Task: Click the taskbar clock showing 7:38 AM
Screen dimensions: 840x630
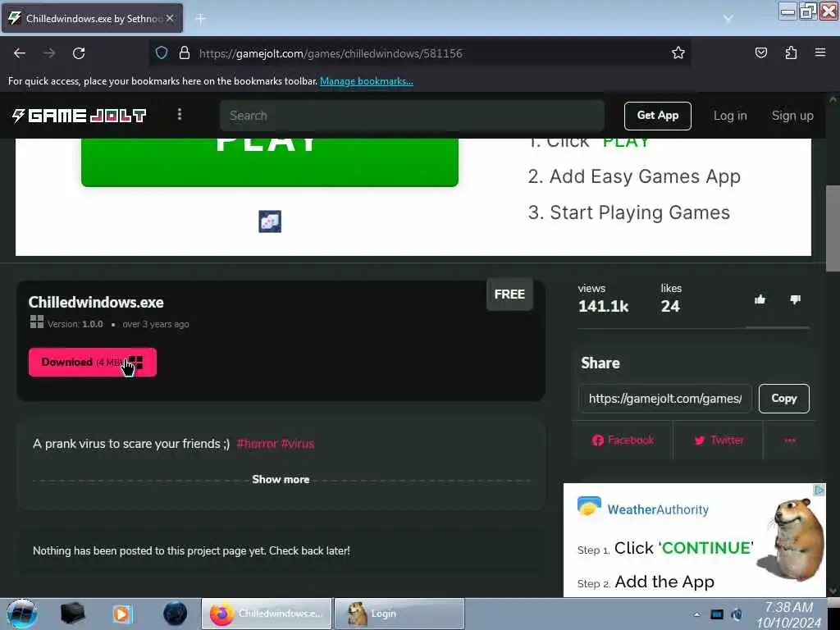Action: pos(788,614)
